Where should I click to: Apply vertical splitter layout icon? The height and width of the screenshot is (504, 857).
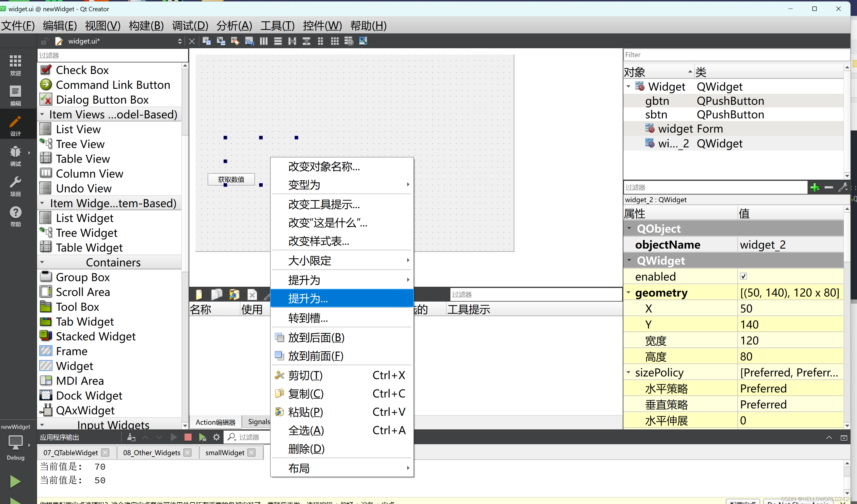pyautogui.click(x=306, y=41)
